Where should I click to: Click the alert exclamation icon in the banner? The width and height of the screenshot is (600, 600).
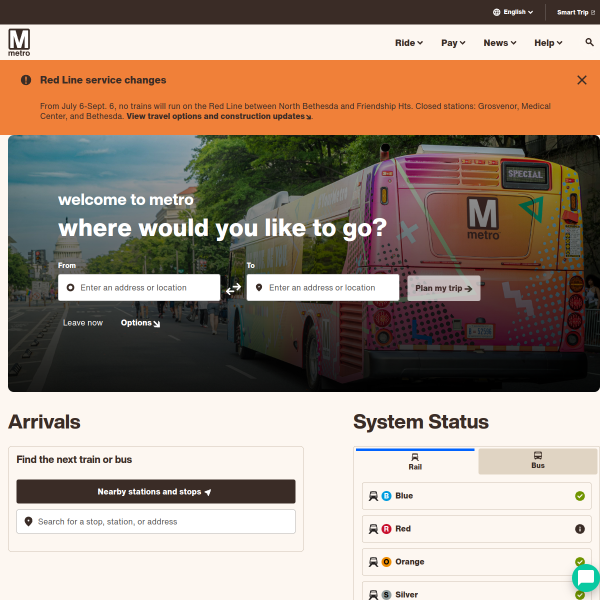coord(26,80)
